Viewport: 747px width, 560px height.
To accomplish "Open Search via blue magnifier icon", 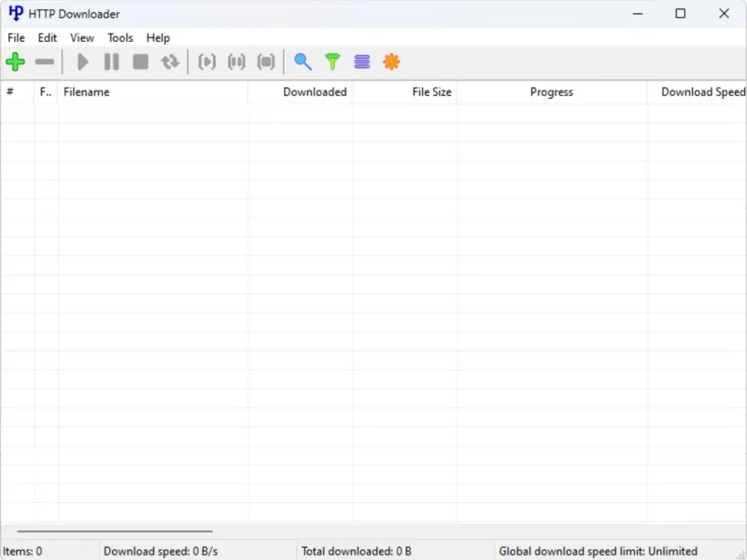I will coord(303,62).
